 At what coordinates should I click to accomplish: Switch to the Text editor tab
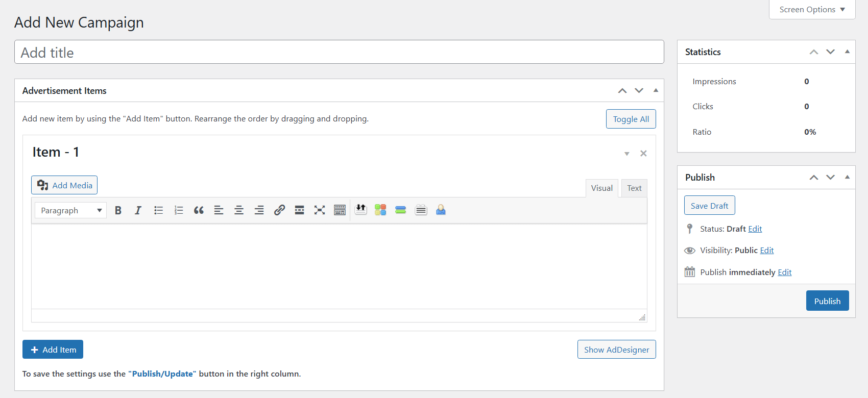[634, 188]
